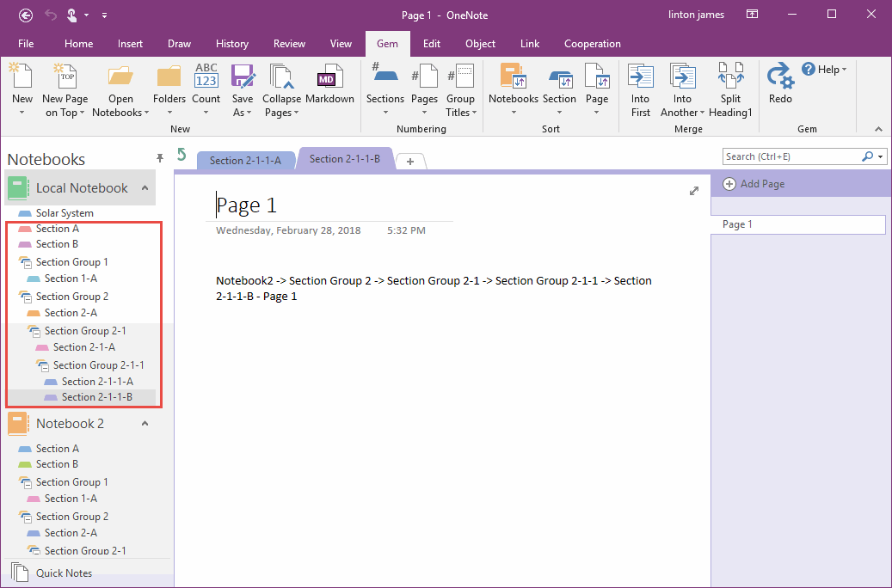892x588 pixels.
Task: Collapse the Local Notebook chevron
Action: coord(145,187)
